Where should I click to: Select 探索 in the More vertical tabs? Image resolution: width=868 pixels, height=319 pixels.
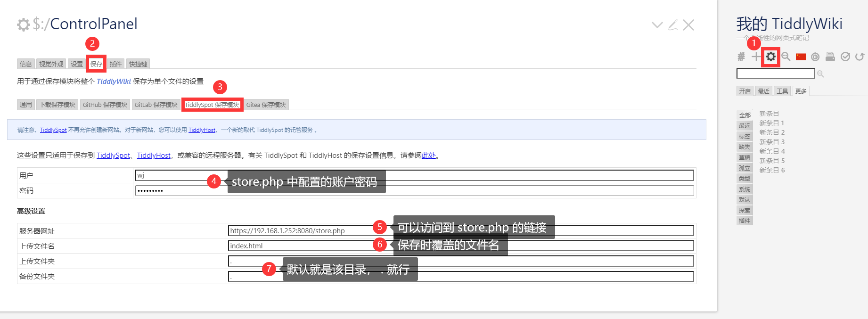[745, 210]
